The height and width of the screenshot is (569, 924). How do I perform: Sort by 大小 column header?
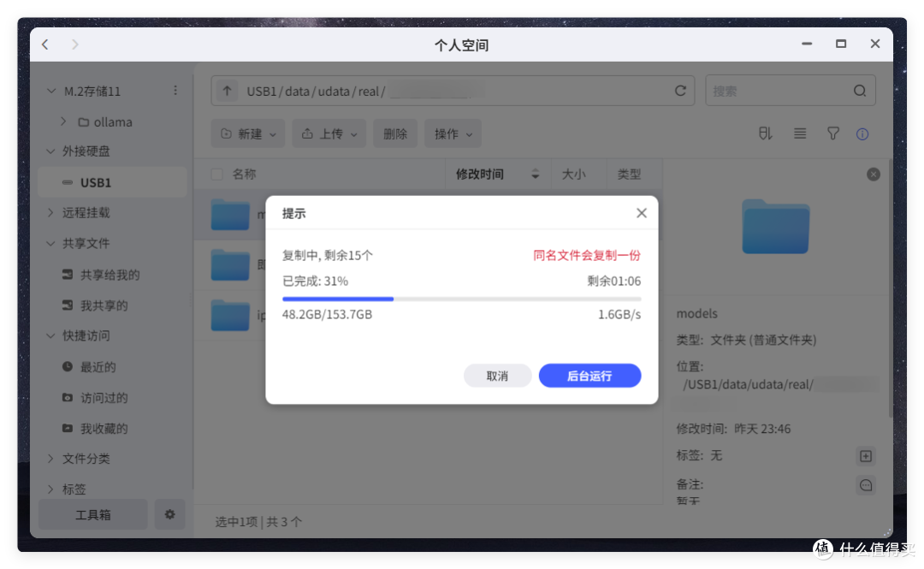coord(573,174)
